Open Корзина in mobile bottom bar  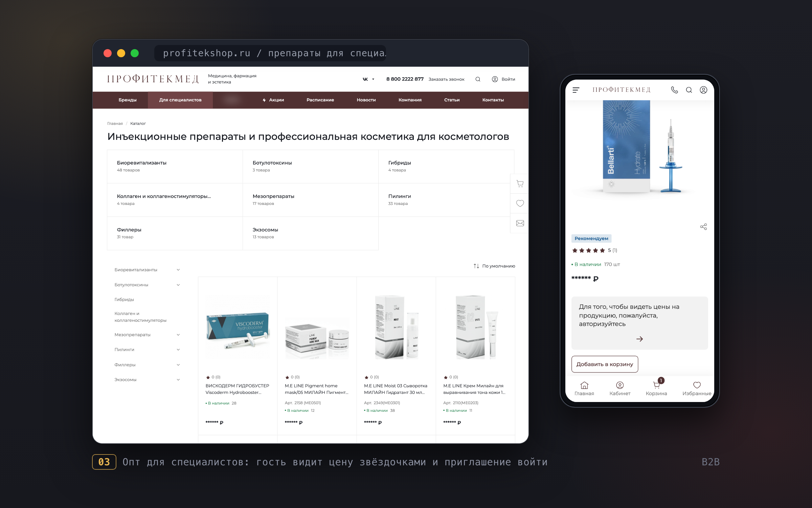pos(656,389)
